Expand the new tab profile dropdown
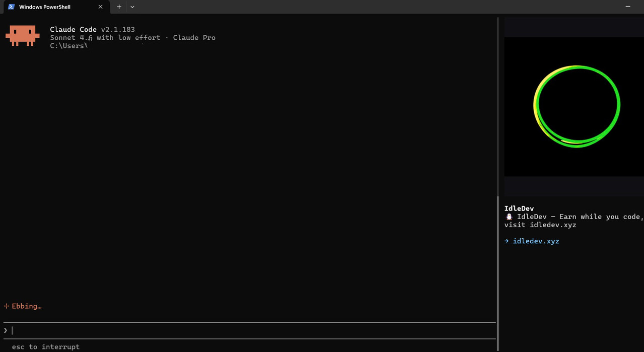The image size is (644, 352). [132, 7]
